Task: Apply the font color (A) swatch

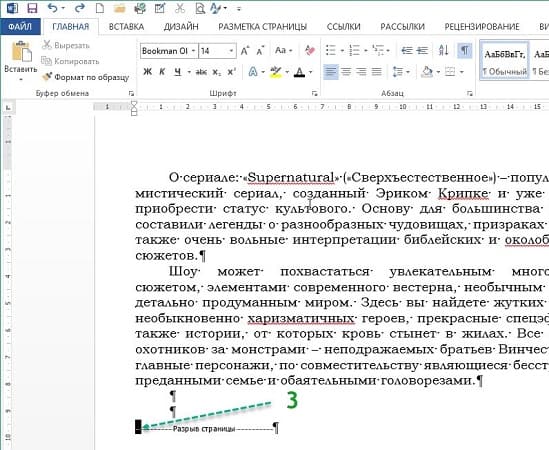Action: 299,72
